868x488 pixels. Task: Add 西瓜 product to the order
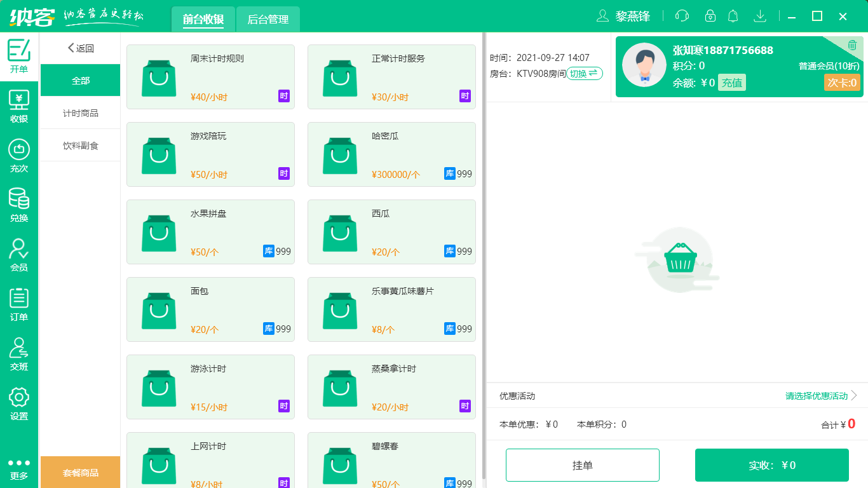pos(391,232)
